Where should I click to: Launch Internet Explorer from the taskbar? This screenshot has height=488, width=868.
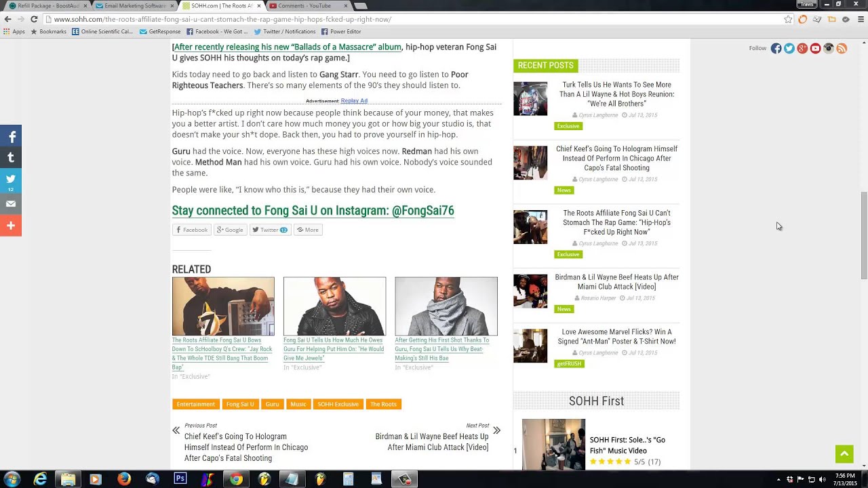tap(41, 479)
